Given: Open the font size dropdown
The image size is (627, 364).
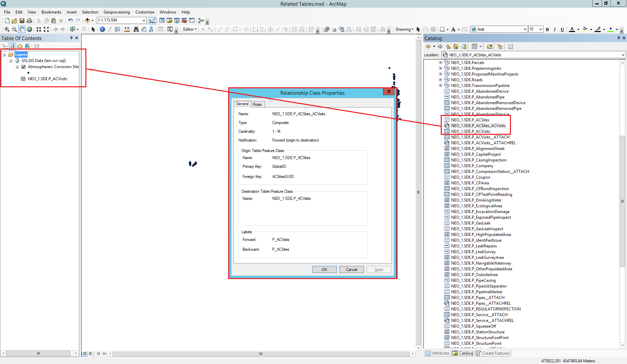Looking at the screenshot, I should pos(541,29).
